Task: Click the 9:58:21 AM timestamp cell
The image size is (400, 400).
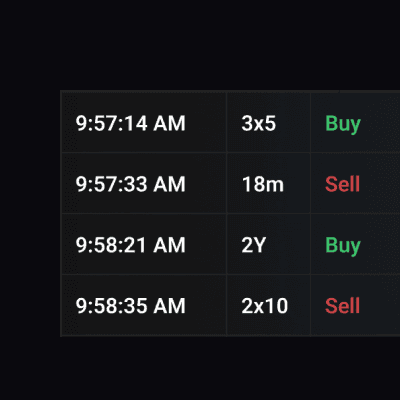Action: (144, 244)
